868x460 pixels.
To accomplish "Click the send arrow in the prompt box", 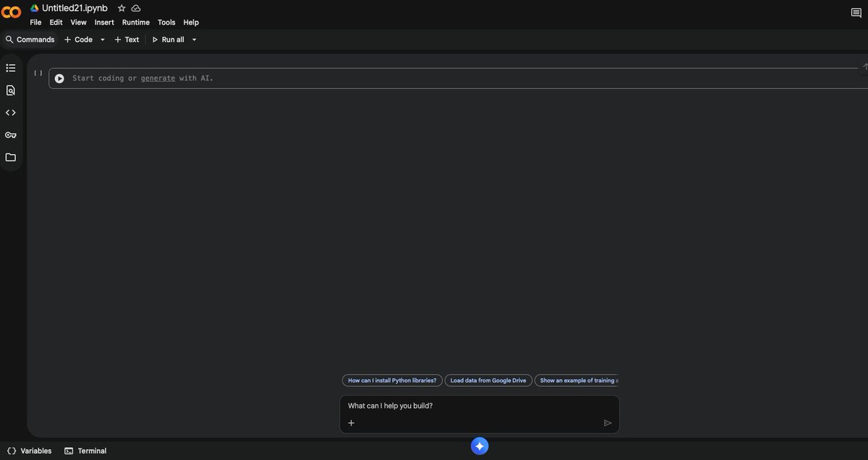I will (x=608, y=423).
